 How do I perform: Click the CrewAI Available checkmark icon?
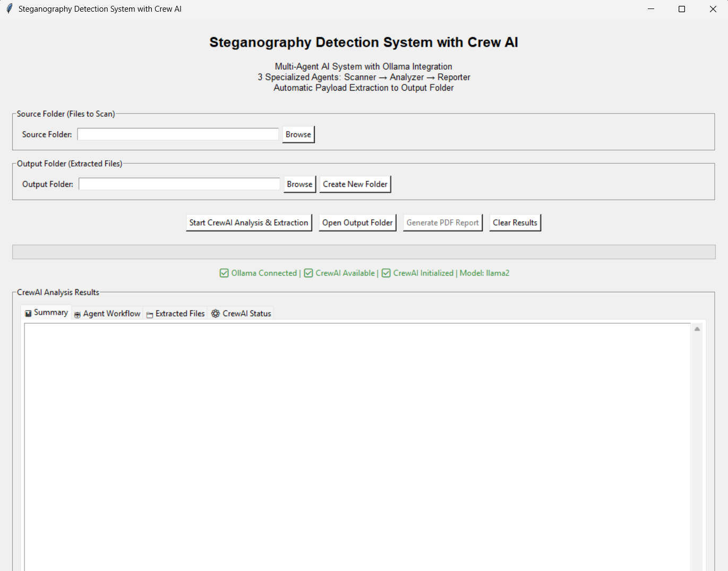(309, 273)
